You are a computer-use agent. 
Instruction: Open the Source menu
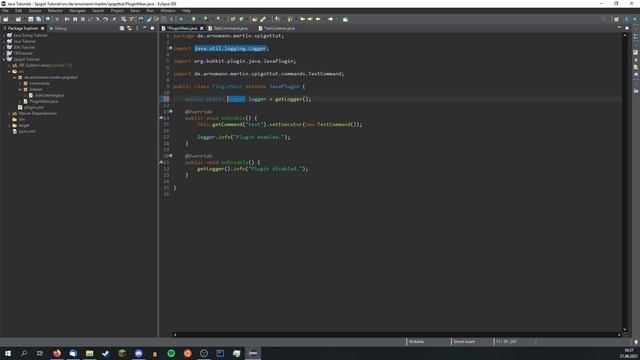pyautogui.click(x=35, y=11)
